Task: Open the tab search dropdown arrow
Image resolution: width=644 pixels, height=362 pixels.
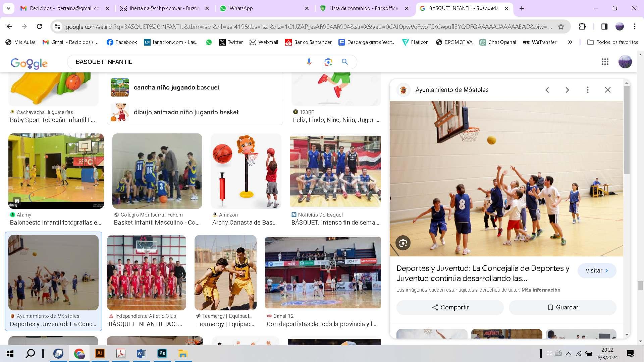Action: pos(8,8)
